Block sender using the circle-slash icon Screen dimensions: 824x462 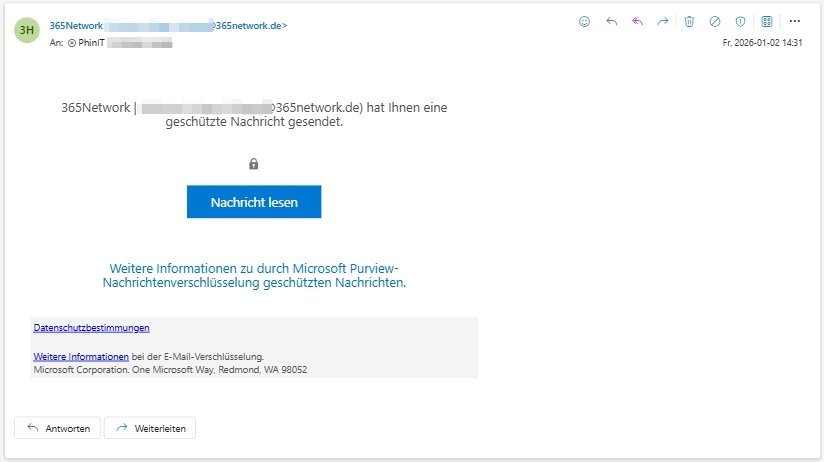715,21
